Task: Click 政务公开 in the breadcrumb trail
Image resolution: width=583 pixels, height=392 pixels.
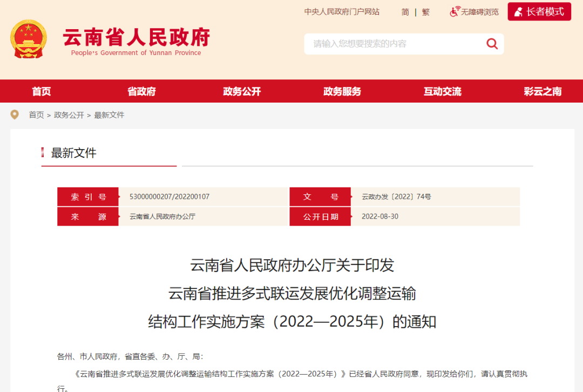Action: point(69,115)
